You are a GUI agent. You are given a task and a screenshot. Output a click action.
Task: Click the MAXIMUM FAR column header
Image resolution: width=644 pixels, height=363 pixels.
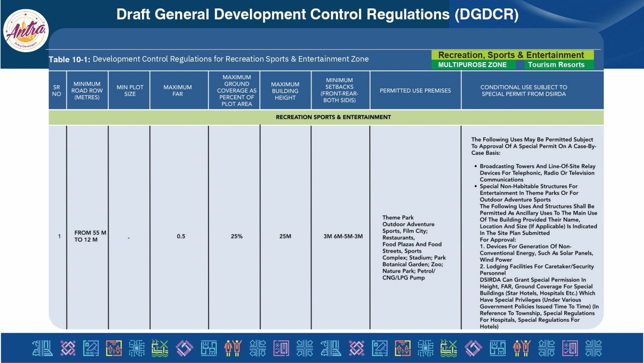178,91
